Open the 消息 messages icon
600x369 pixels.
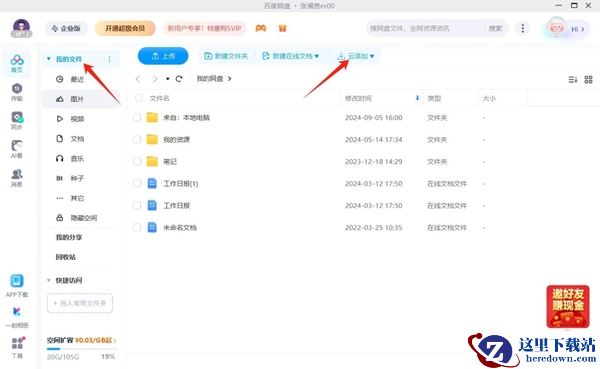click(17, 178)
